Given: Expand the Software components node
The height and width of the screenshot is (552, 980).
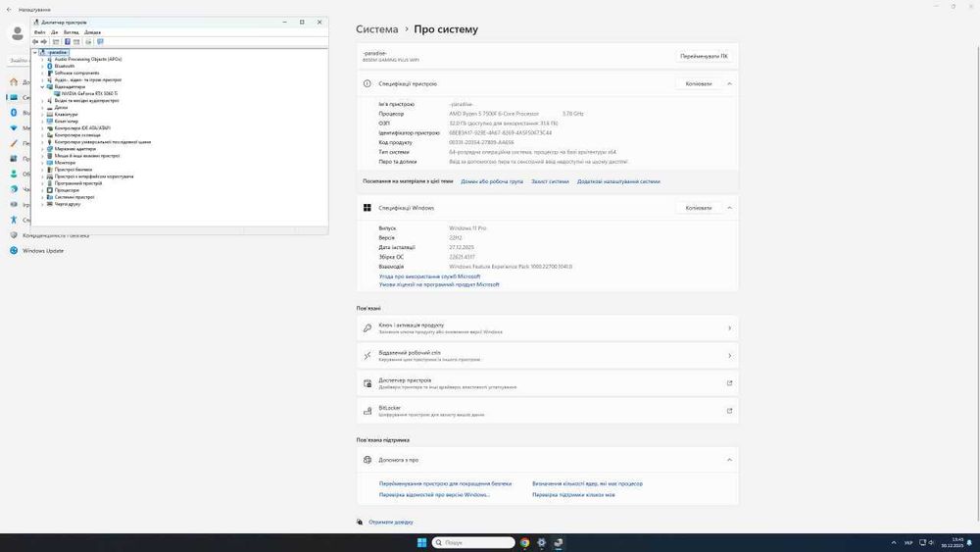Looking at the screenshot, I should point(42,74).
